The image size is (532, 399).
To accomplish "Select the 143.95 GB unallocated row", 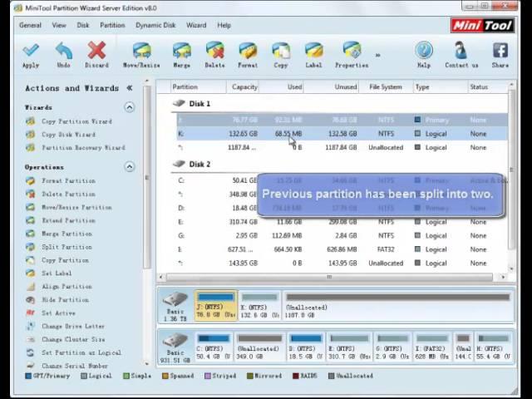I will [x=342, y=263].
